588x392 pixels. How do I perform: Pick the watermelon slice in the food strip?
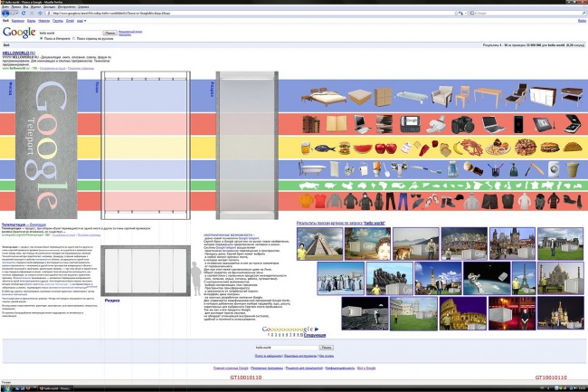coord(363,148)
